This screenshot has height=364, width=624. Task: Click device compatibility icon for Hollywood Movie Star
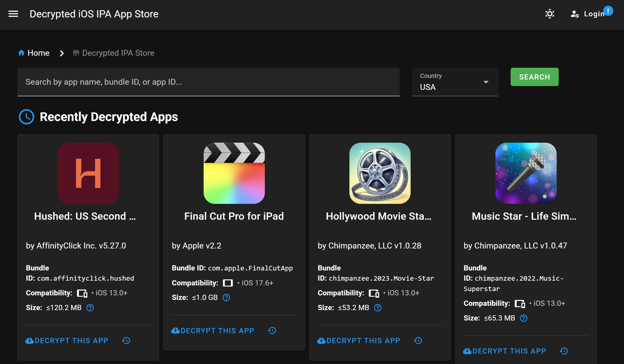pos(374,293)
